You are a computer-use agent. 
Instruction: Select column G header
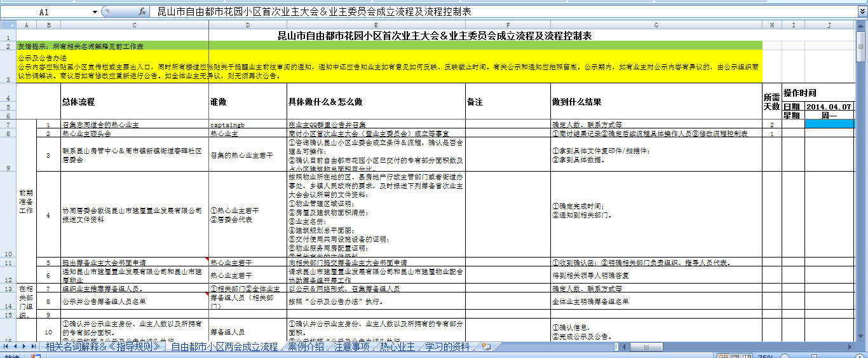coord(656,25)
